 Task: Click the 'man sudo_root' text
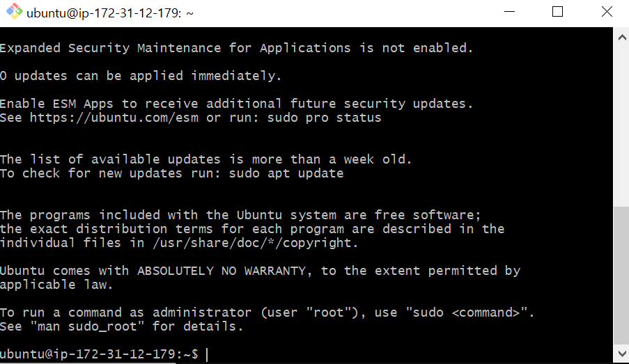coord(87,326)
